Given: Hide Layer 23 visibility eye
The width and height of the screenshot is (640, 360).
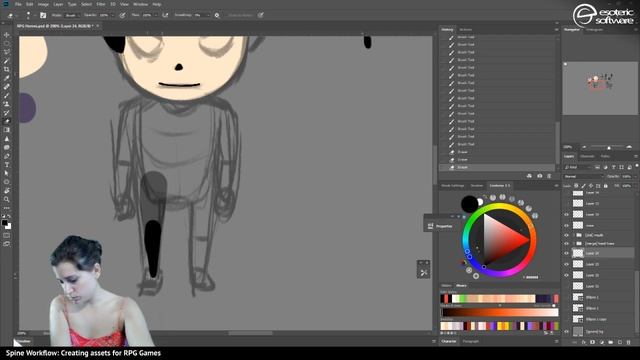Looking at the screenshot, I should pos(567,264).
